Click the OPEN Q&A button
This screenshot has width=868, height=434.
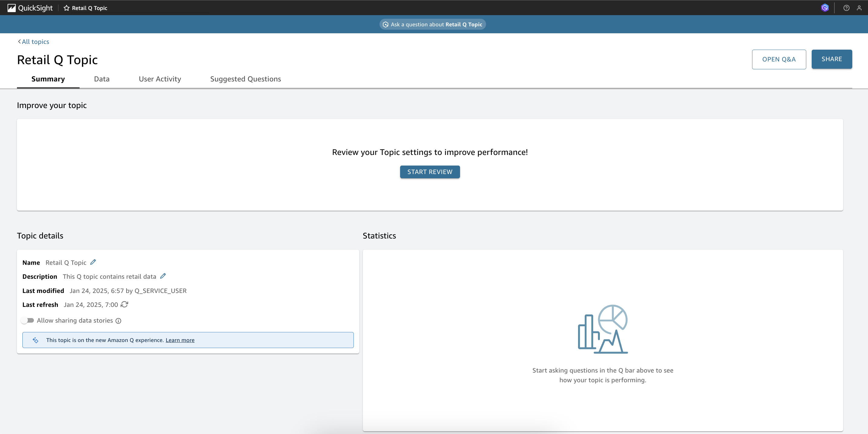click(x=779, y=59)
